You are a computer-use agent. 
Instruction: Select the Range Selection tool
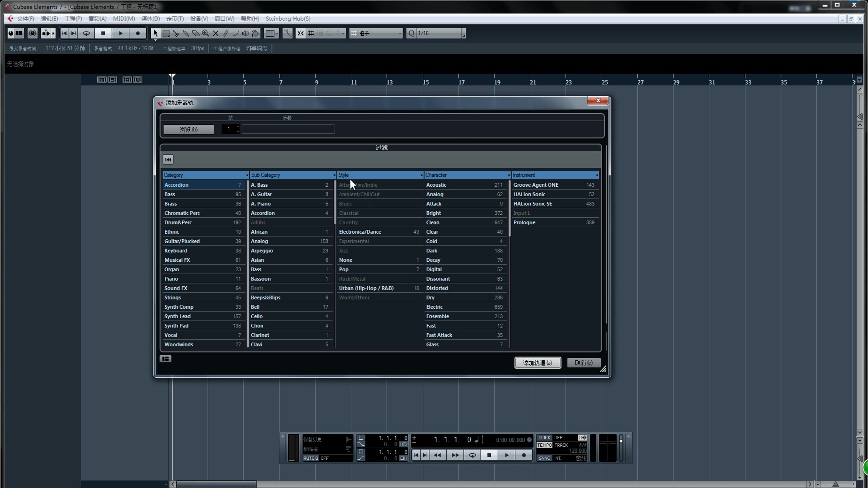[x=166, y=33]
